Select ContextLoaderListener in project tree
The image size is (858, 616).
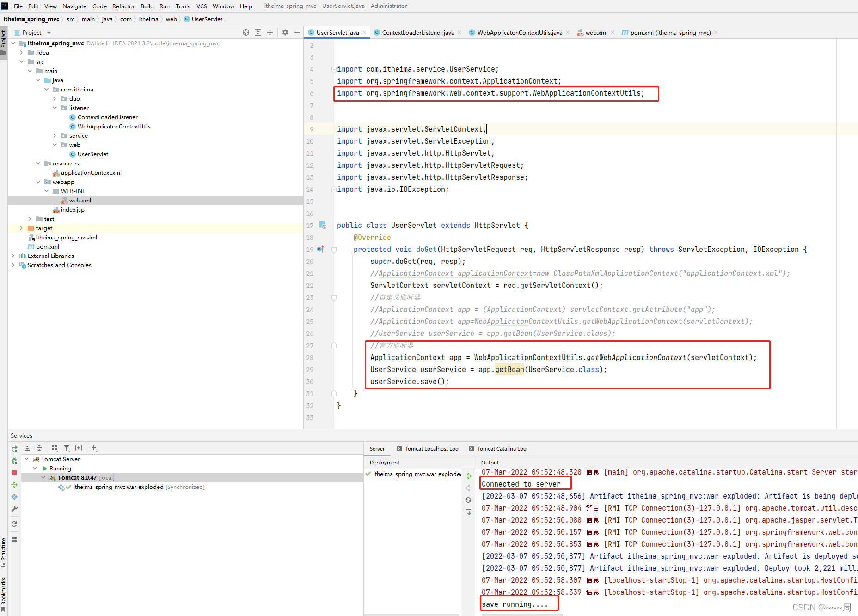pyautogui.click(x=107, y=117)
